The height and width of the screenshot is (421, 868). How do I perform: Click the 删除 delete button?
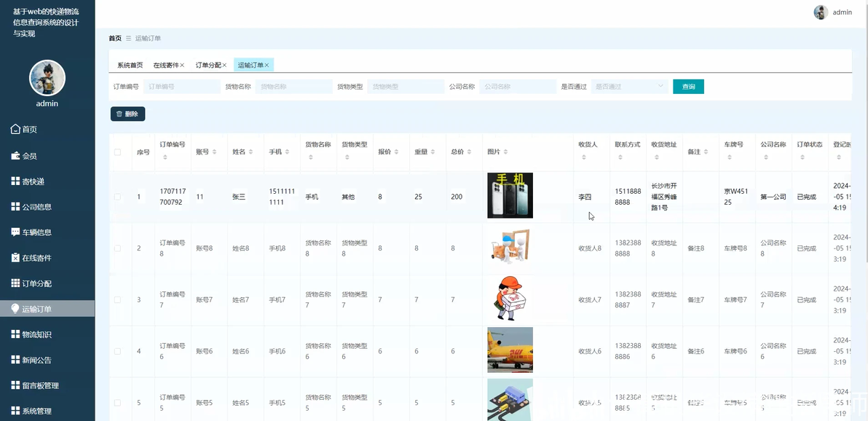128,114
